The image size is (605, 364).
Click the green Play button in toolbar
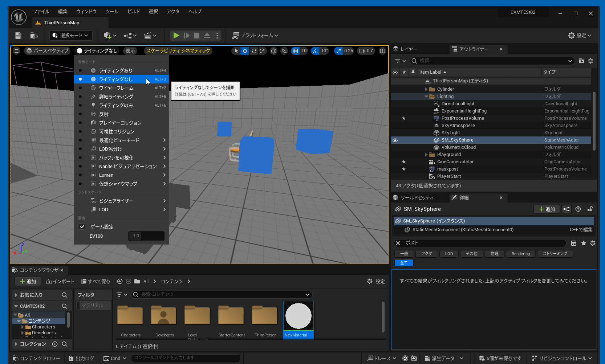(x=176, y=36)
